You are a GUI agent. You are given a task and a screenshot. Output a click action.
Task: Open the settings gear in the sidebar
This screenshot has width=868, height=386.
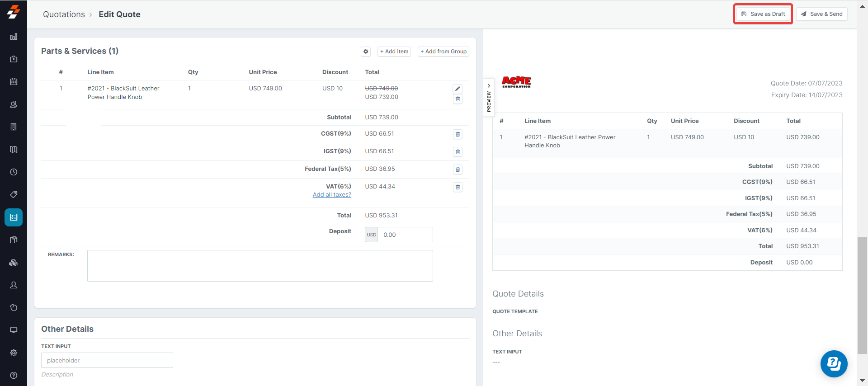pyautogui.click(x=14, y=353)
